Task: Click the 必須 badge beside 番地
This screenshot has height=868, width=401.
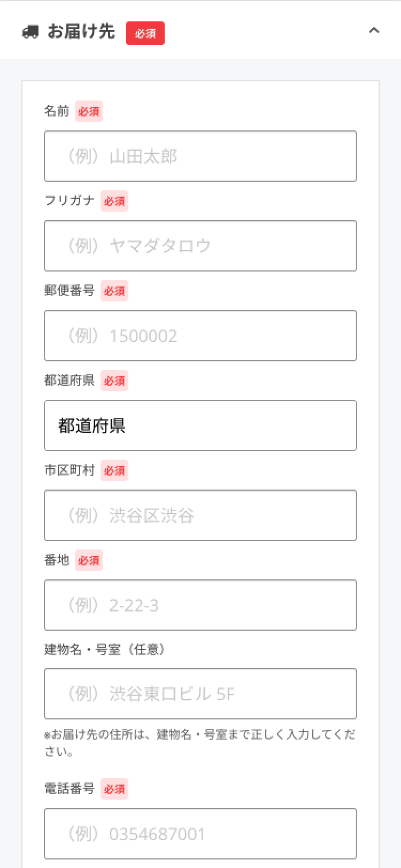Action: click(x=89, y=560)
